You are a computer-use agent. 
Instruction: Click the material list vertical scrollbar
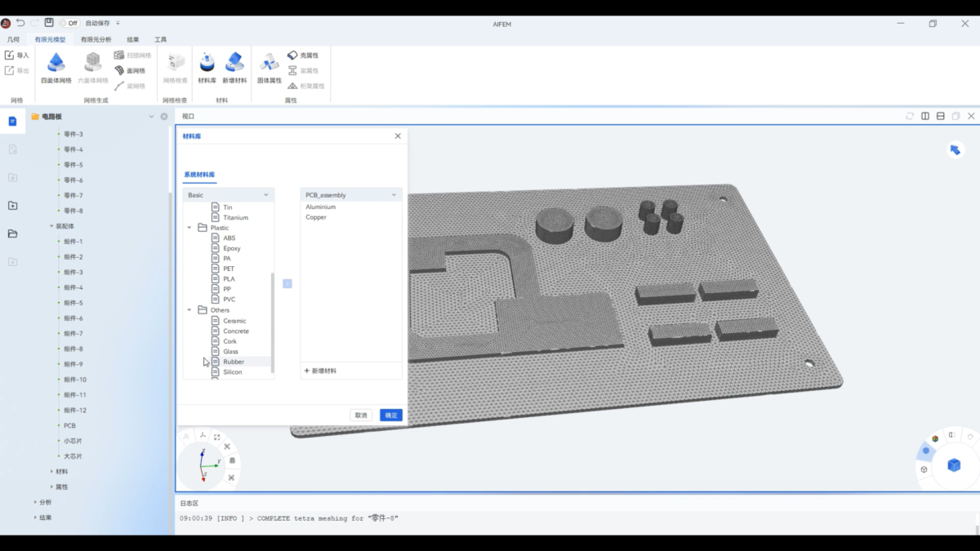click(x=273, y=322)
